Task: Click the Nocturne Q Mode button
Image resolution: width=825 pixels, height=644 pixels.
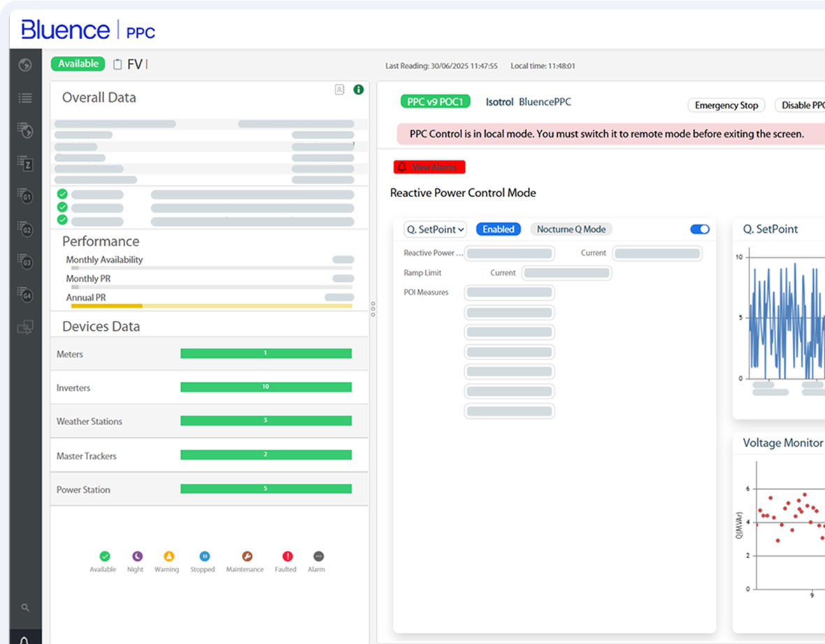Action: [571, 229]
